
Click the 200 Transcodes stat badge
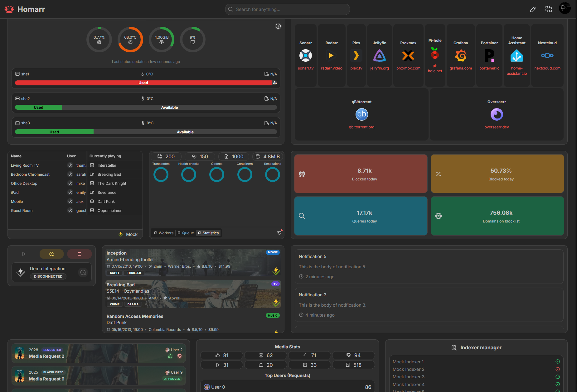pyautogui.click(x=166, y=156)
